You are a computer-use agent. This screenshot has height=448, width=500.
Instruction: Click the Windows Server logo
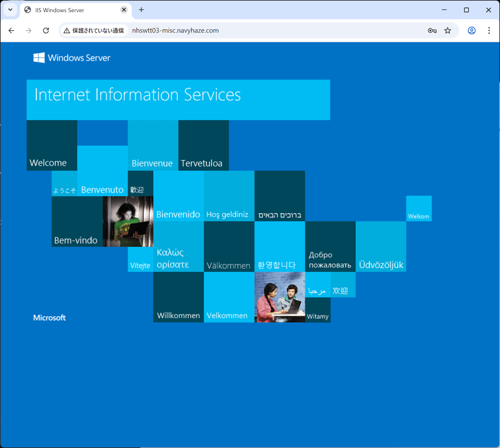[72, 58]
